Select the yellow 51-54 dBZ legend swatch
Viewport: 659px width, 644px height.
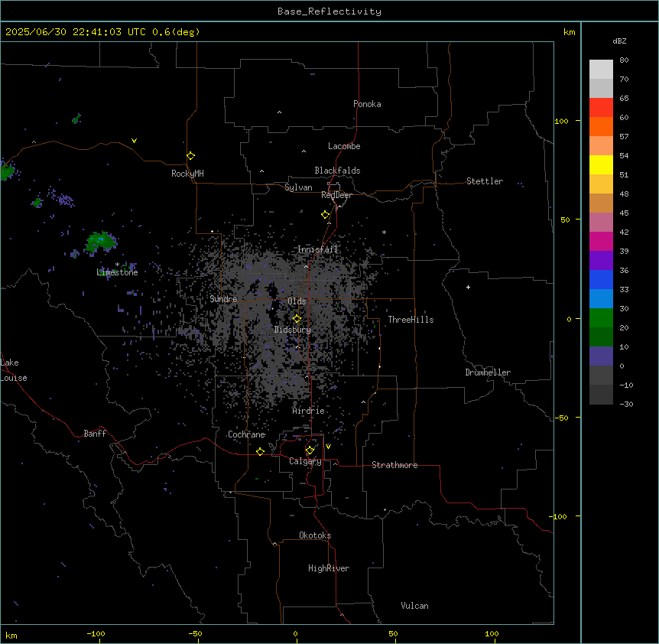point(601,164)
